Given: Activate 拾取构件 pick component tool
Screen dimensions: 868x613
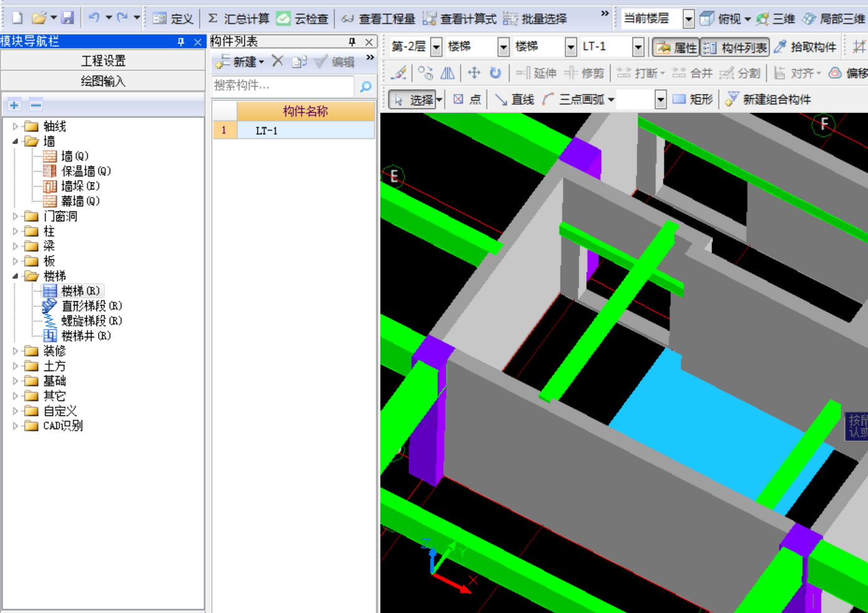Looking at the screenshot, I should click(805, 47).
